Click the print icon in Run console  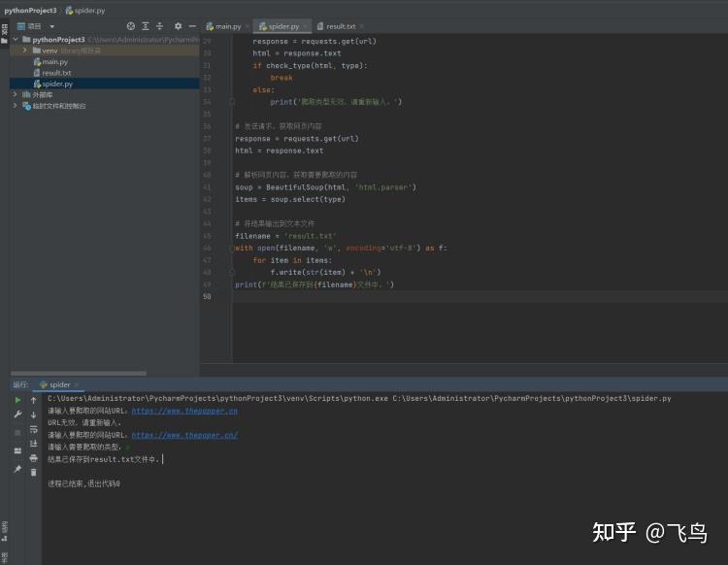(33, 458)
